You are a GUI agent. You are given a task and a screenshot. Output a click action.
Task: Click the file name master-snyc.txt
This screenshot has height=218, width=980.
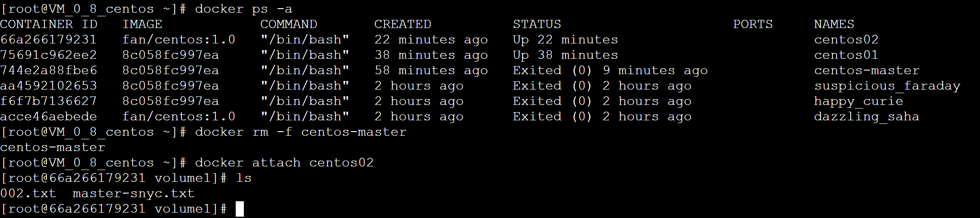pos(133,194)
